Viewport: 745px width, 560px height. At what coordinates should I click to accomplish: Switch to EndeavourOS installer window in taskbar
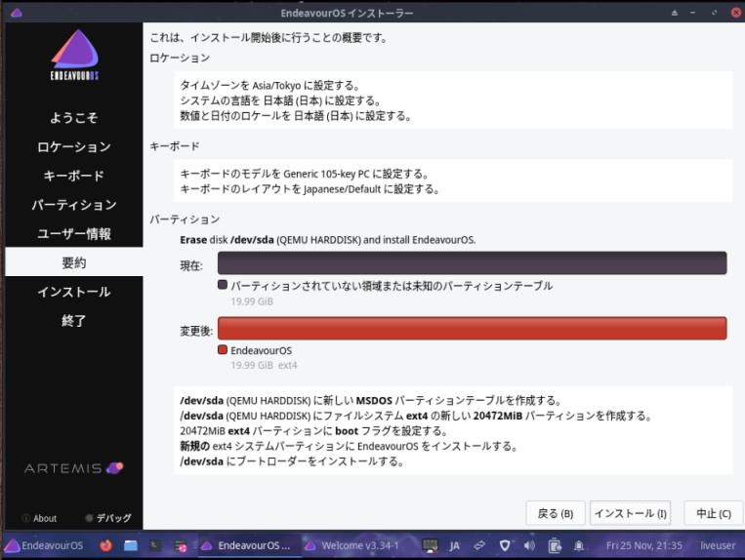[248, 545]
